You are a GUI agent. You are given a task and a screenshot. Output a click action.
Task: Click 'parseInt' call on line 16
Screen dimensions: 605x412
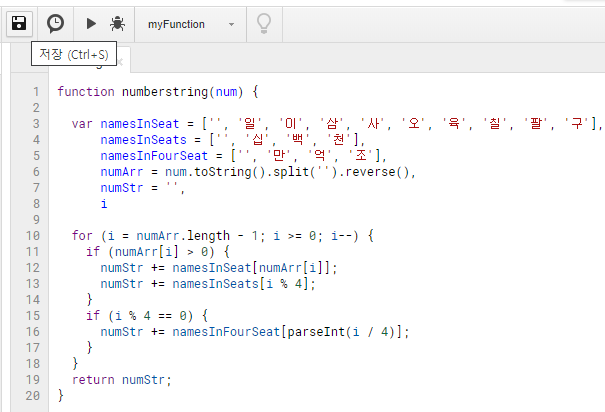[x=316, y=332]
